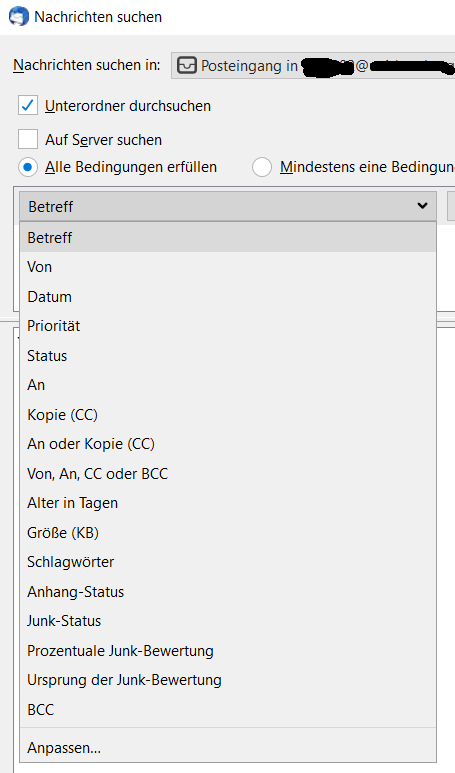Open the Posteingang folder selector

pyautogui.click(x=313, y=65)
